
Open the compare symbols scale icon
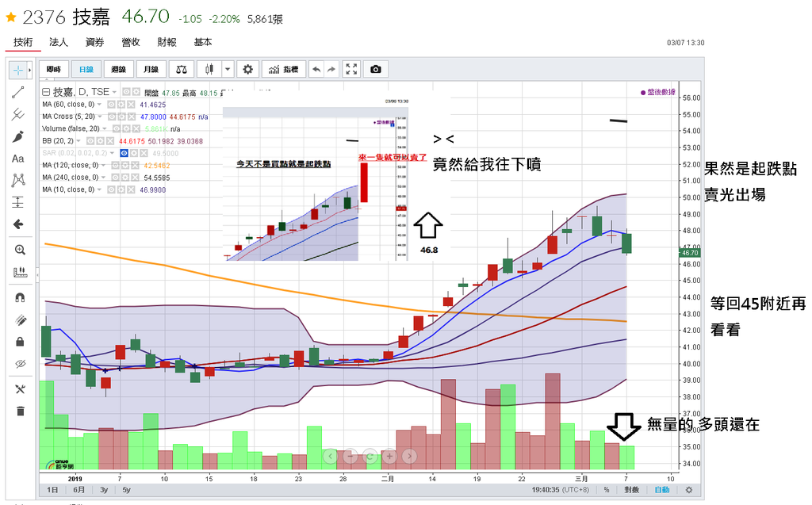[x=182, y=70]
